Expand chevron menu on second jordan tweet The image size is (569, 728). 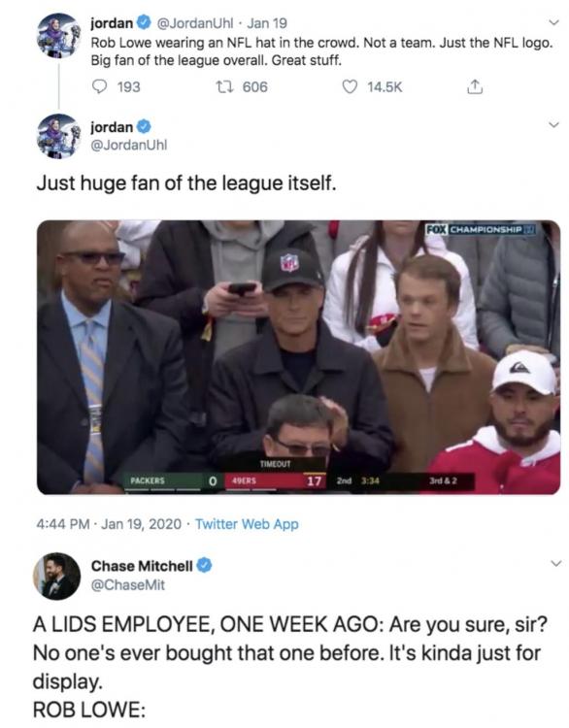(x=553, y=124)
